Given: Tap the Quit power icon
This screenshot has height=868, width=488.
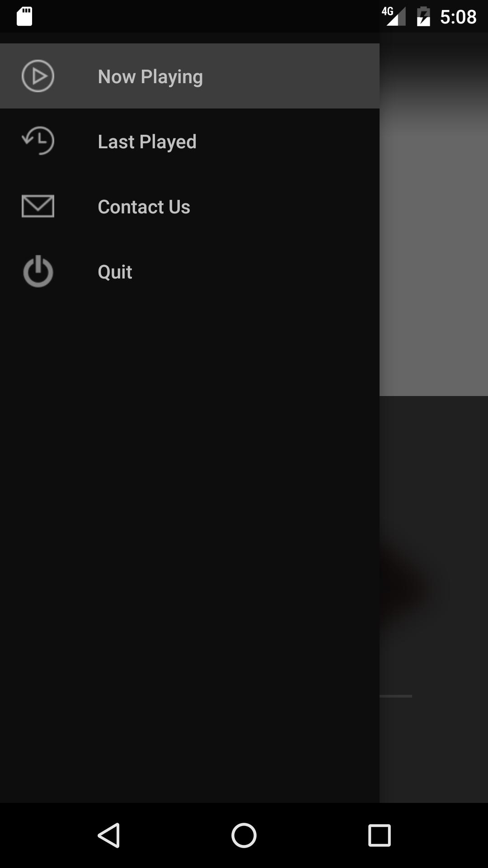Looking at the screenshot, I should (38, 271).
